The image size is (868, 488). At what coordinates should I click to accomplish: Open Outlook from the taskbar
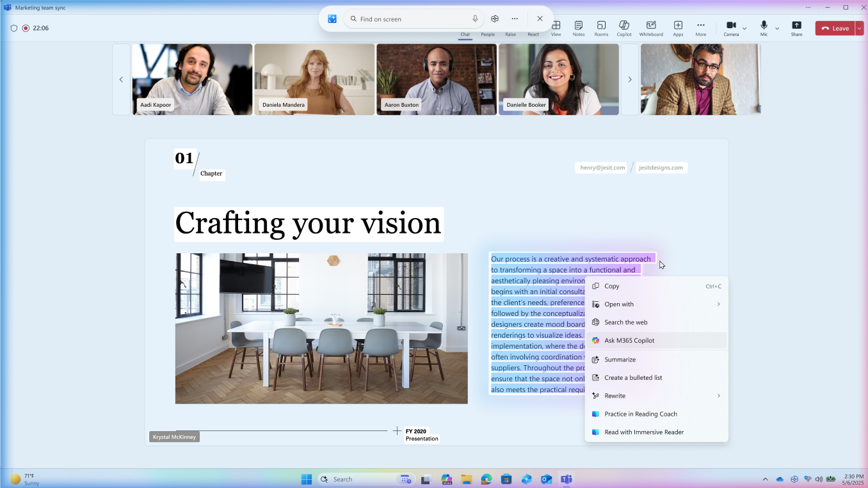[x=546, y=479]
